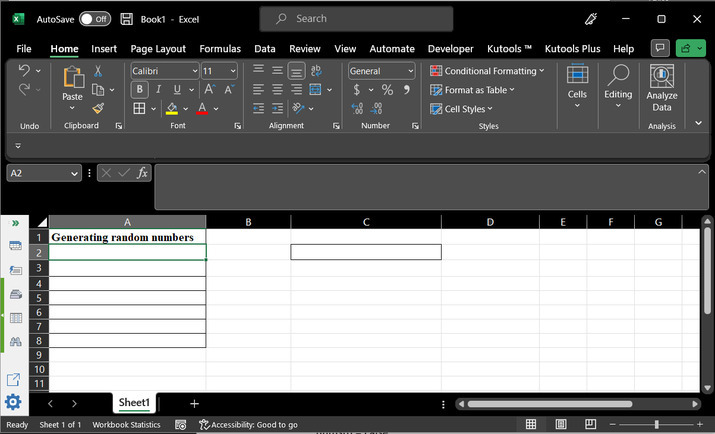Expand the General number format dropdown

[410, 71]
